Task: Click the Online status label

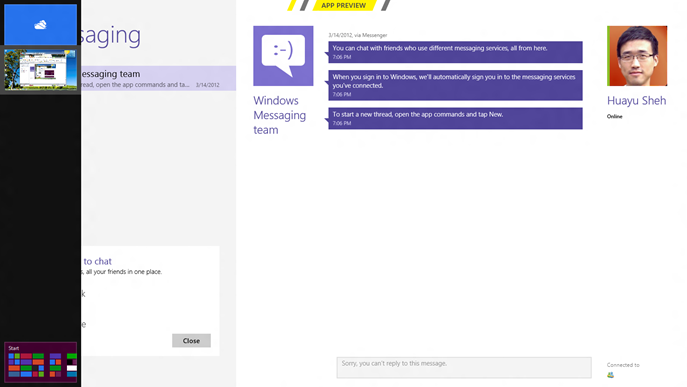Action: point(614,117)
